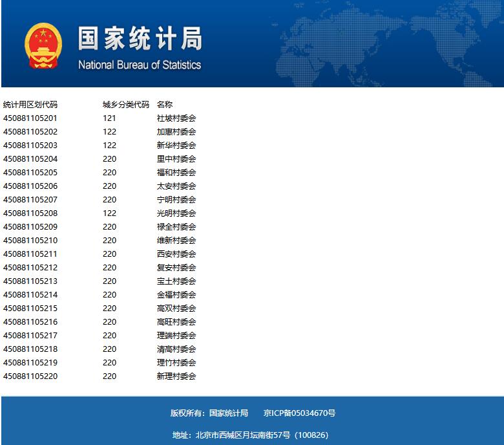Click classification code 220 for 里中村委会
Screen dimensions: 504x445
[110, 159]
